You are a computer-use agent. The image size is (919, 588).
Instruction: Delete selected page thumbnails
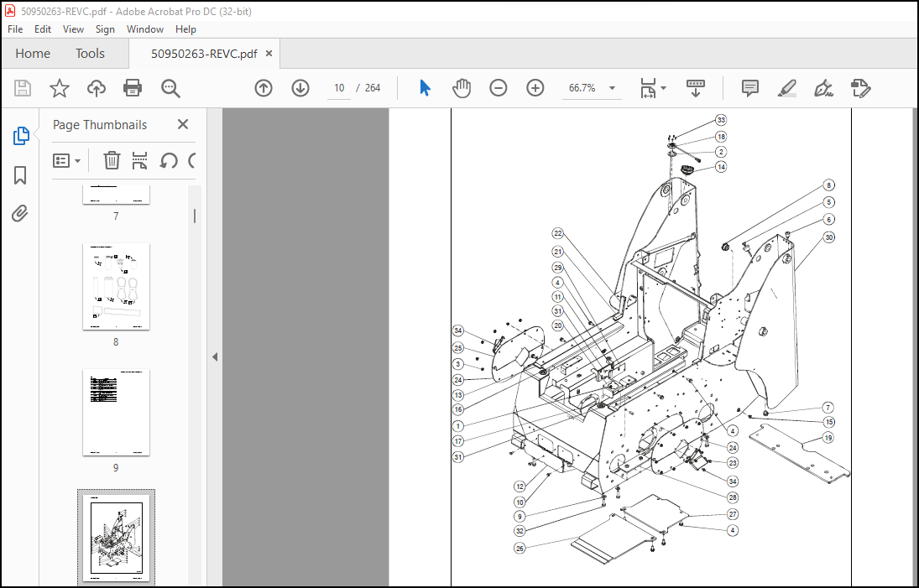(112, 160)
